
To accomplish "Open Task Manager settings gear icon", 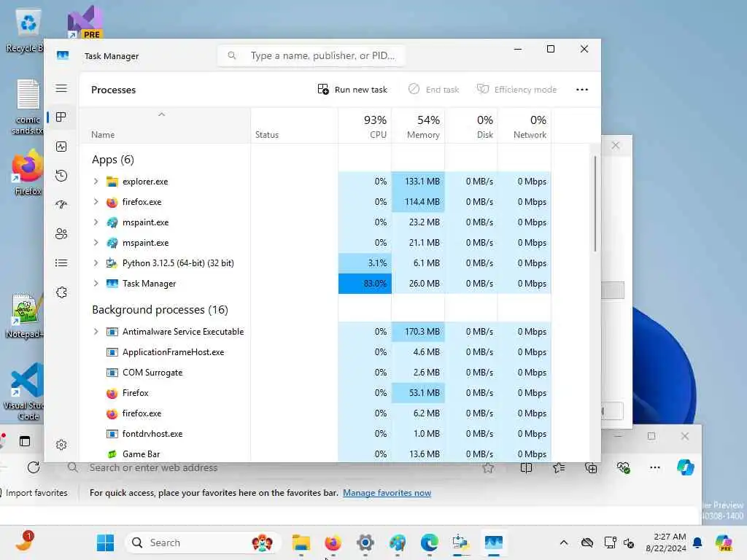I will pos(61,445).
